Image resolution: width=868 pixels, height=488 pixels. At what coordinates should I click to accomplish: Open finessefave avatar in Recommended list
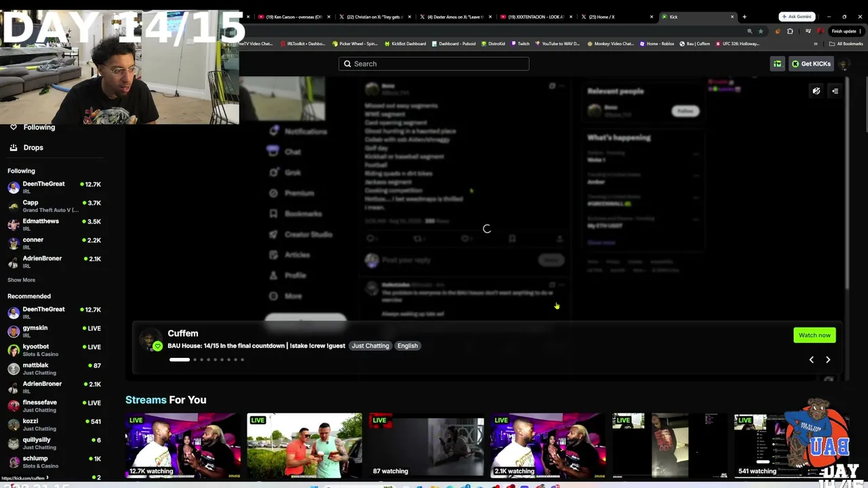(x=14, y=406)
